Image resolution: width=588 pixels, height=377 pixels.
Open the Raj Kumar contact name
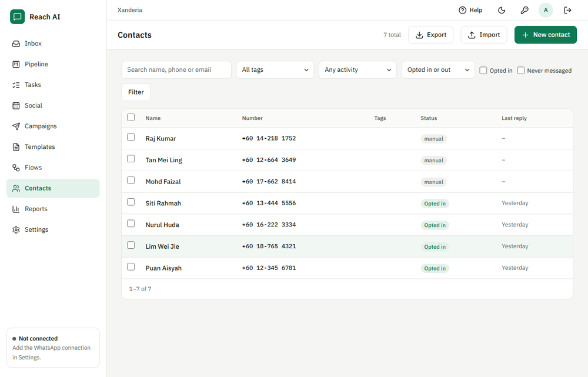161,138
